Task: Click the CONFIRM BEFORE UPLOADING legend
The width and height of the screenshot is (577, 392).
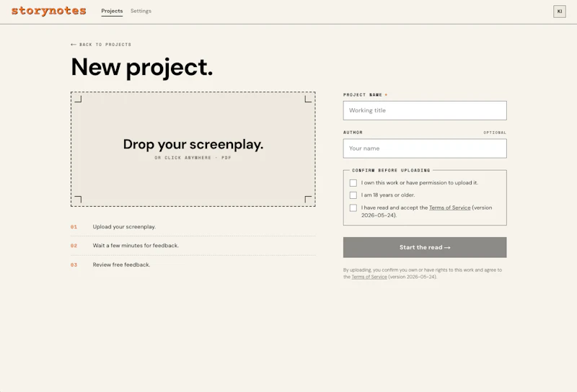Action: click(391, 170)
